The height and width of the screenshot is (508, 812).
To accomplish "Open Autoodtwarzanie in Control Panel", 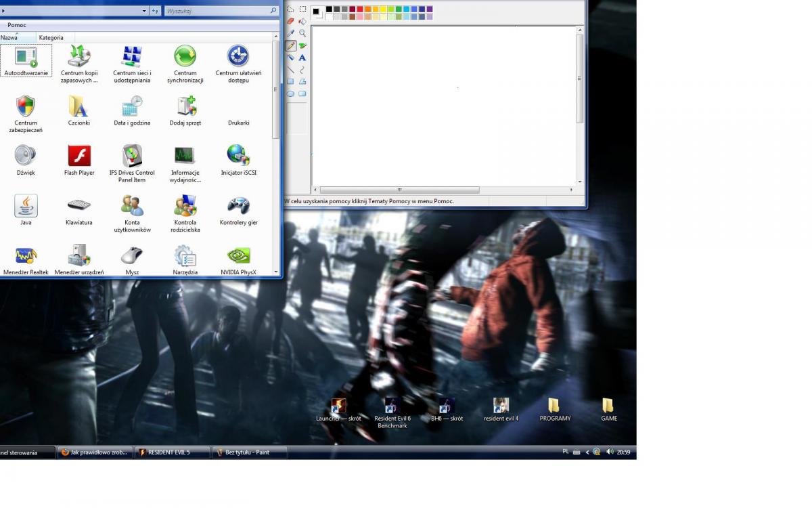I will [26, 61].
